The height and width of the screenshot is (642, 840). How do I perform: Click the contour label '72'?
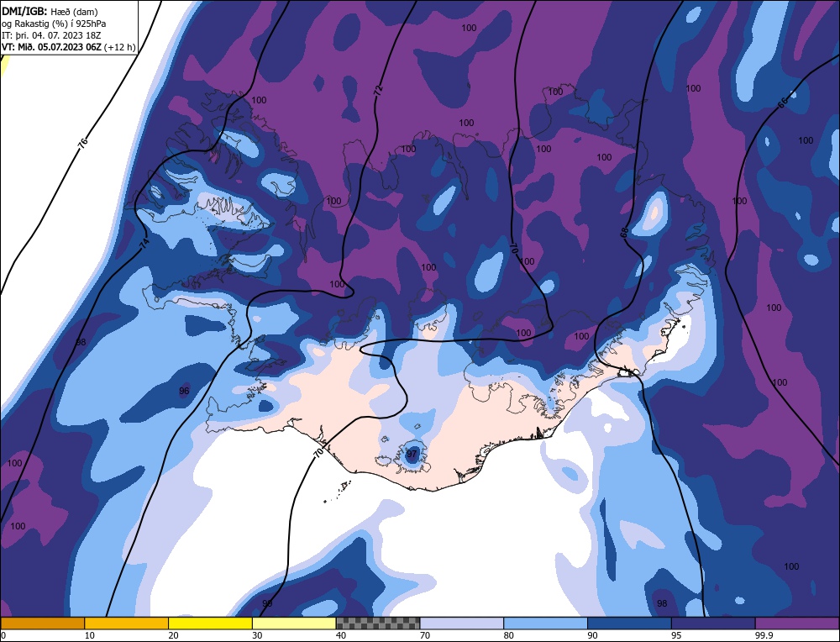378,89
